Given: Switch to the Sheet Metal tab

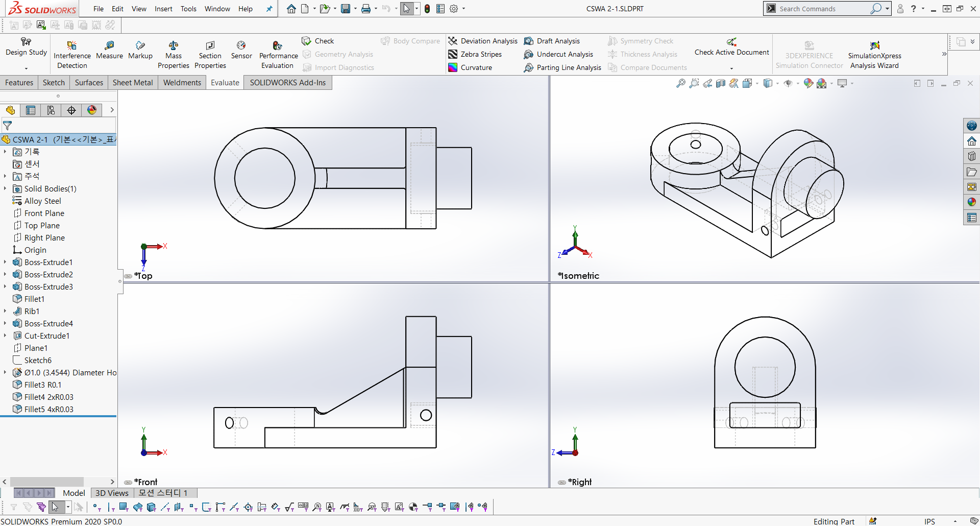Looking at the screenshot, I should (x=133, y=82).
